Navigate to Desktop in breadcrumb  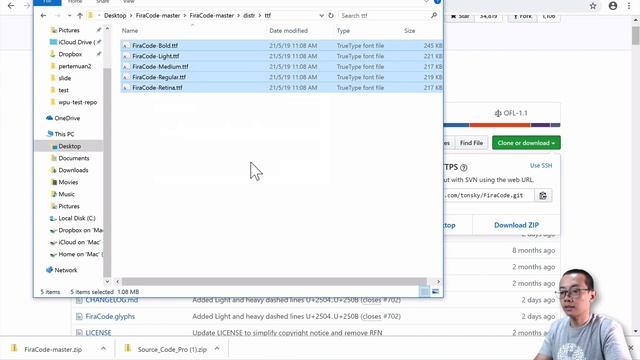tap(115, 16)
